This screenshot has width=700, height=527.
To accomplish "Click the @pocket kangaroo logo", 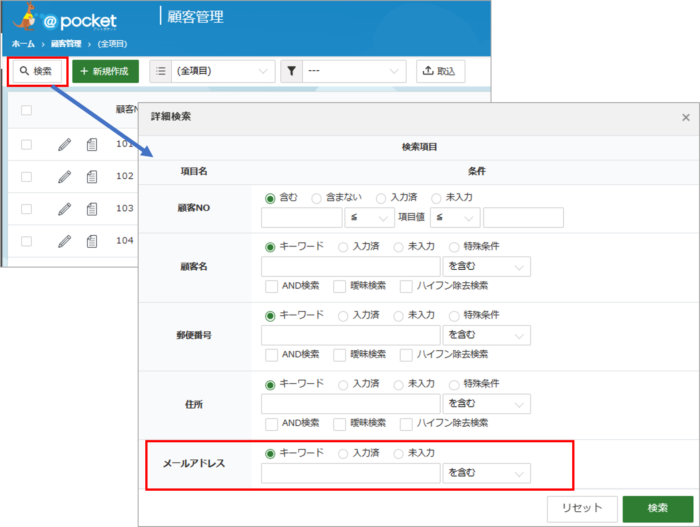I will point(65,18).
